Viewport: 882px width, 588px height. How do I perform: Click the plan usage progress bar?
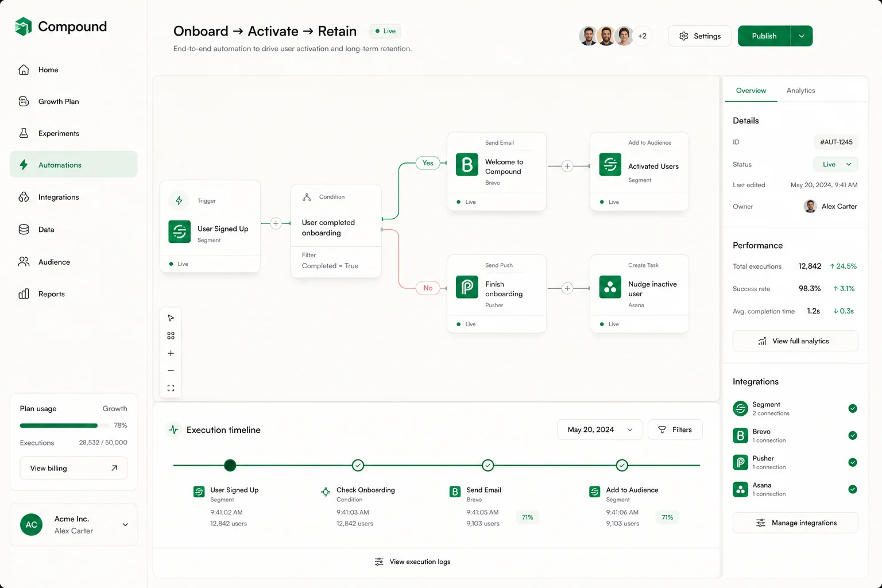pos(64,425)
